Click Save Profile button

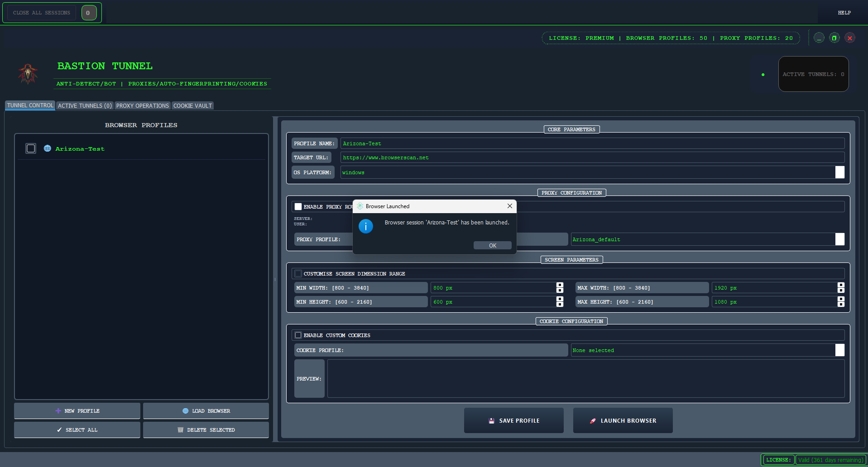514,420
